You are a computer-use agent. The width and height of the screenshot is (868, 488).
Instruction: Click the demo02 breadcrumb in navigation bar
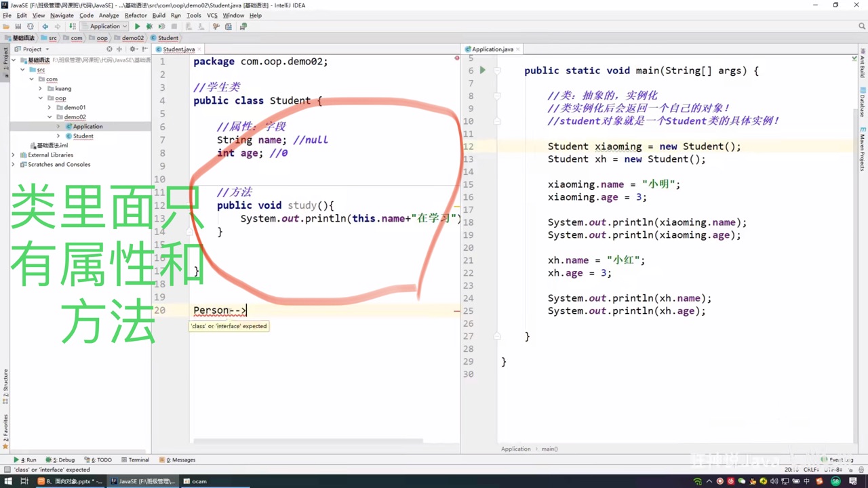pyautogui.click(x=129, y=38)
